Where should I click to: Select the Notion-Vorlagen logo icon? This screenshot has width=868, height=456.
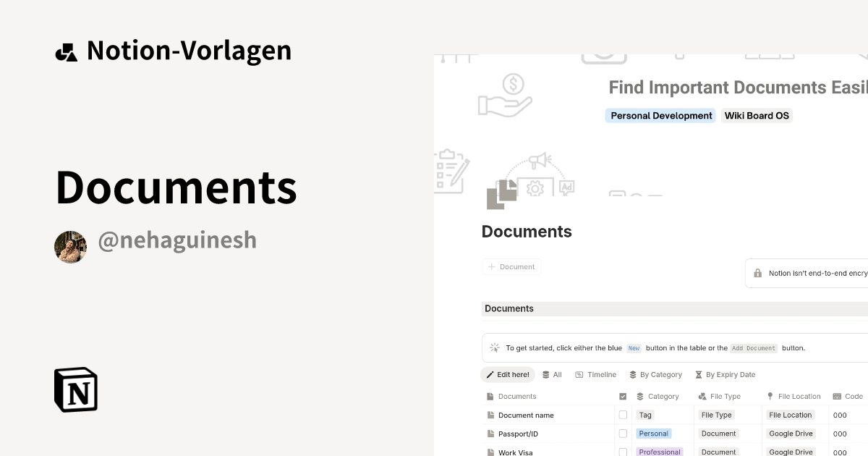point(67,51)
